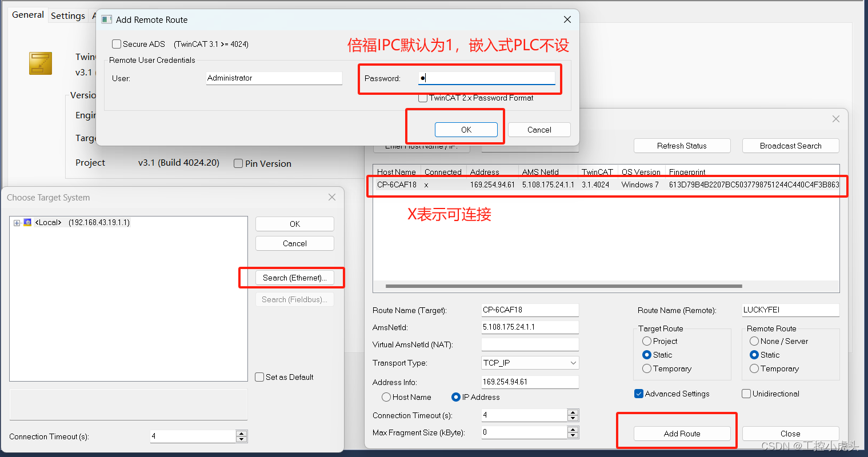Increase Choose Target System connection timeout
The height and width of the screenshot is (457, 868).
coord(242,434)
